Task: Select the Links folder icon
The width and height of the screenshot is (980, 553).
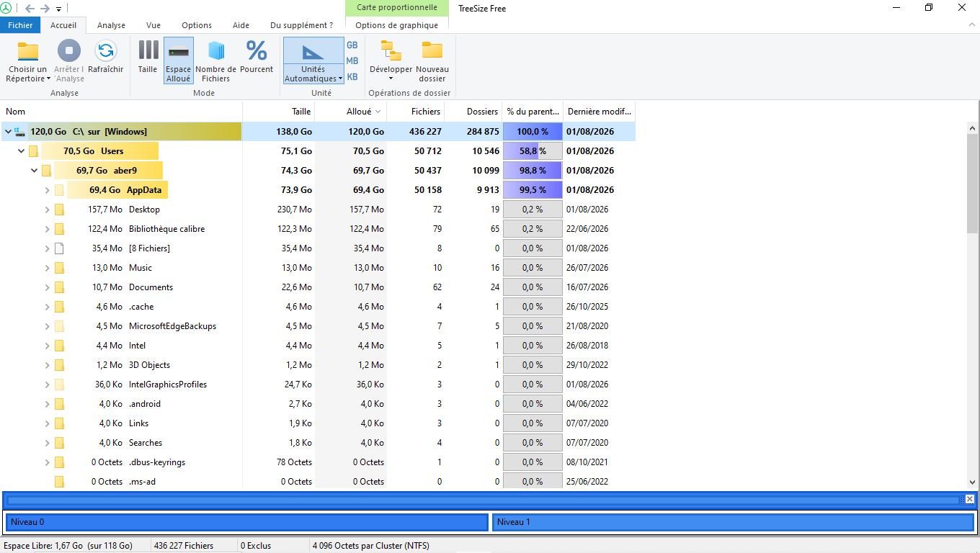Action: coord(59,423)
